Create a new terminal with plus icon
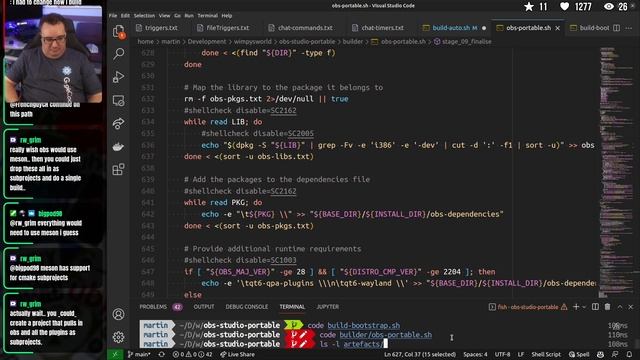The height and width of the screenshot is (360, 640). [x=576, y=307]
